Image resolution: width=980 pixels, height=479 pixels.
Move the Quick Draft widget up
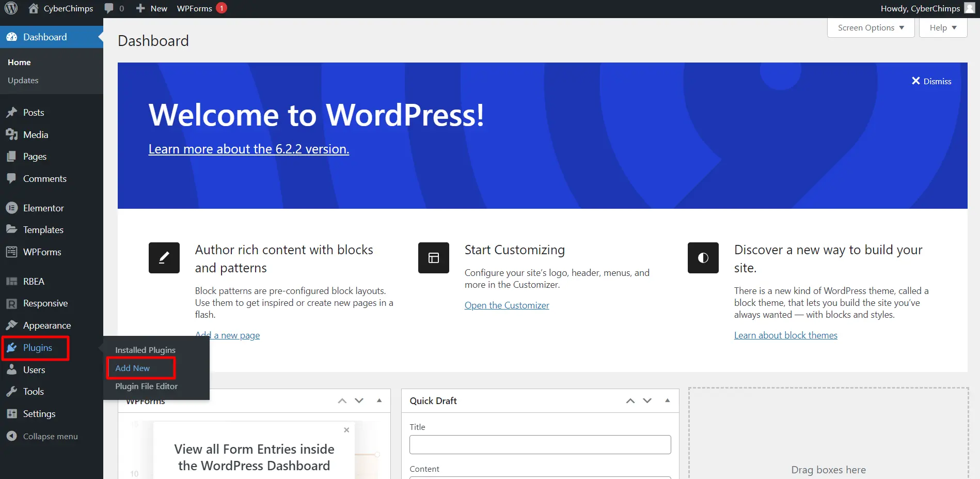point(630,400)
